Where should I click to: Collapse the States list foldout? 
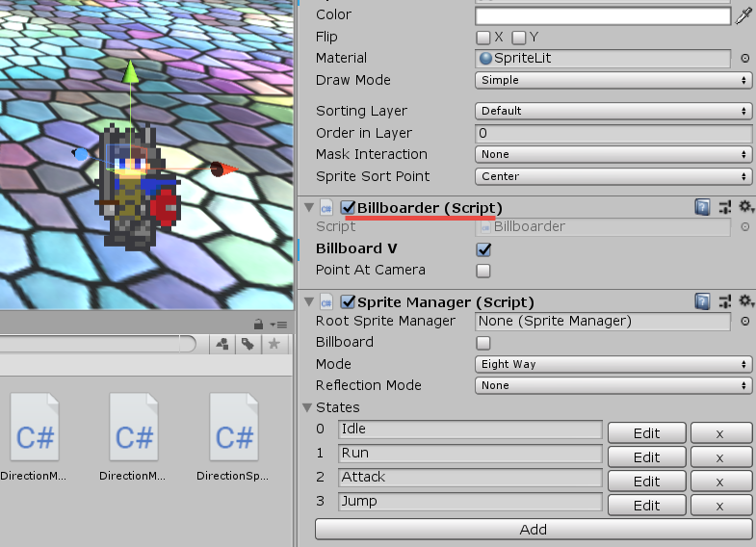click(307, 407)
